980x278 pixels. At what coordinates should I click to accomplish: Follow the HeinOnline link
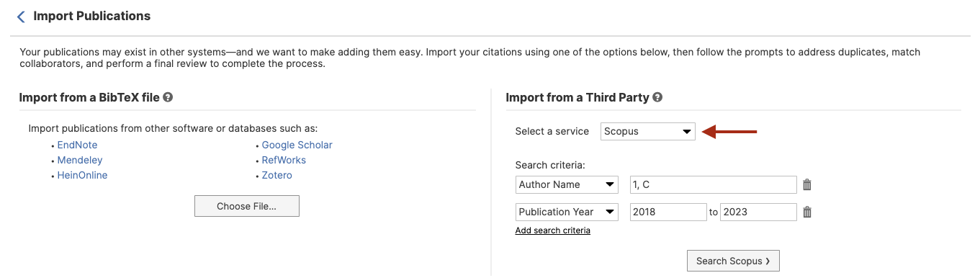pyautogui.click(x=82, y=175)
